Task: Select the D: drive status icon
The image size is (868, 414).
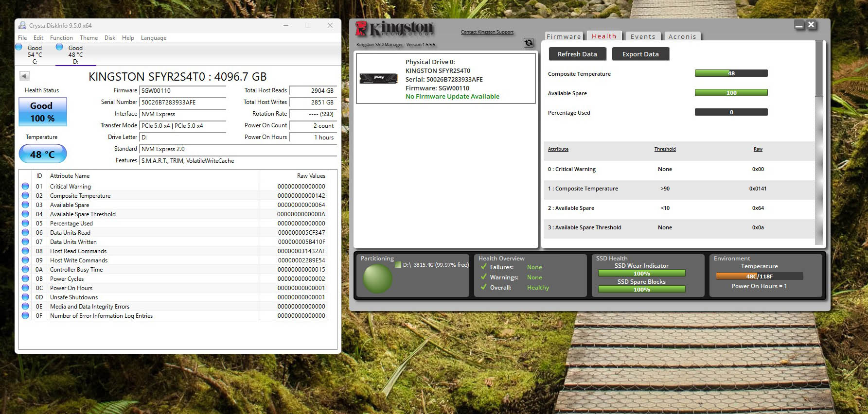Action: pos(59,47)
